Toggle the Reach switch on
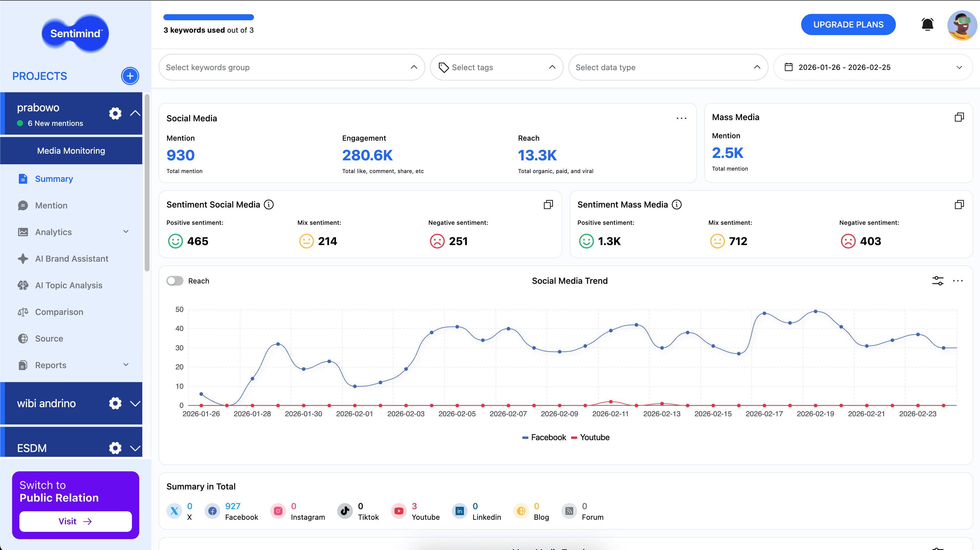 (x=175, y=281)
